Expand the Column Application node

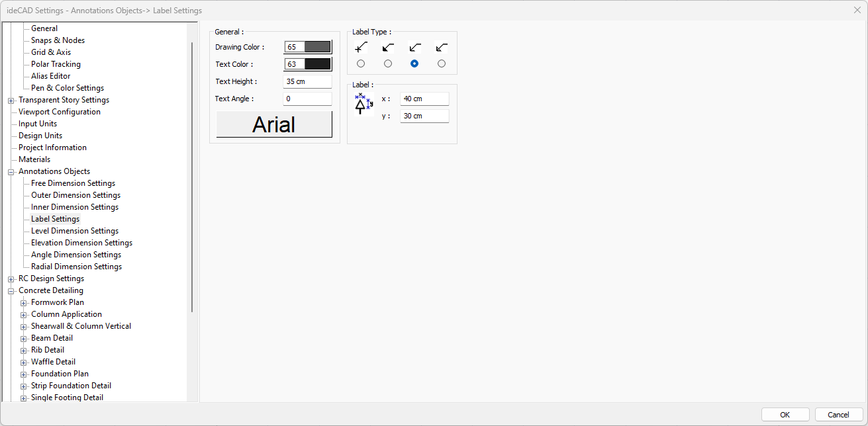(24, 315)
